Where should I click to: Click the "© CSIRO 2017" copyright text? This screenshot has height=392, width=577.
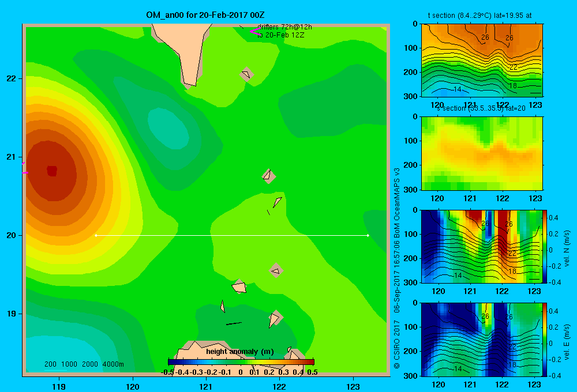point(397,344)
